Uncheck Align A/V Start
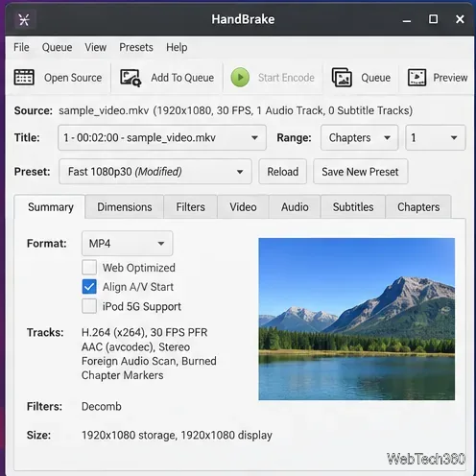 tap(89, 287)
